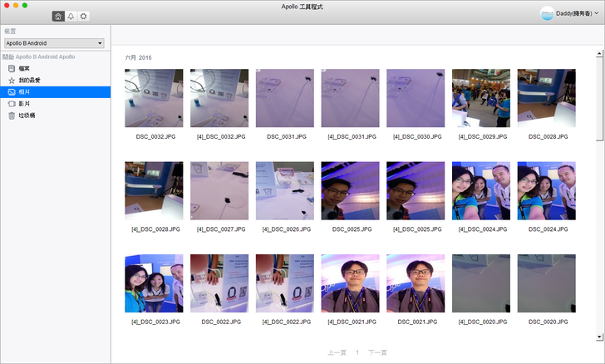Click the 影片 videos icon in sidebar
Viewport: 605px width, 364px height.
pyautogui.click(x=11, y=104)
